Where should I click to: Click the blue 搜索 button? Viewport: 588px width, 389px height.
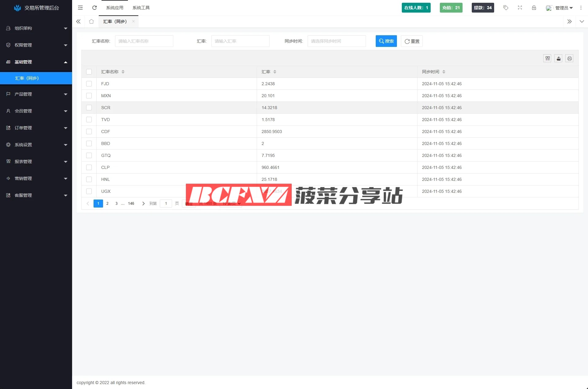(386, 41)
